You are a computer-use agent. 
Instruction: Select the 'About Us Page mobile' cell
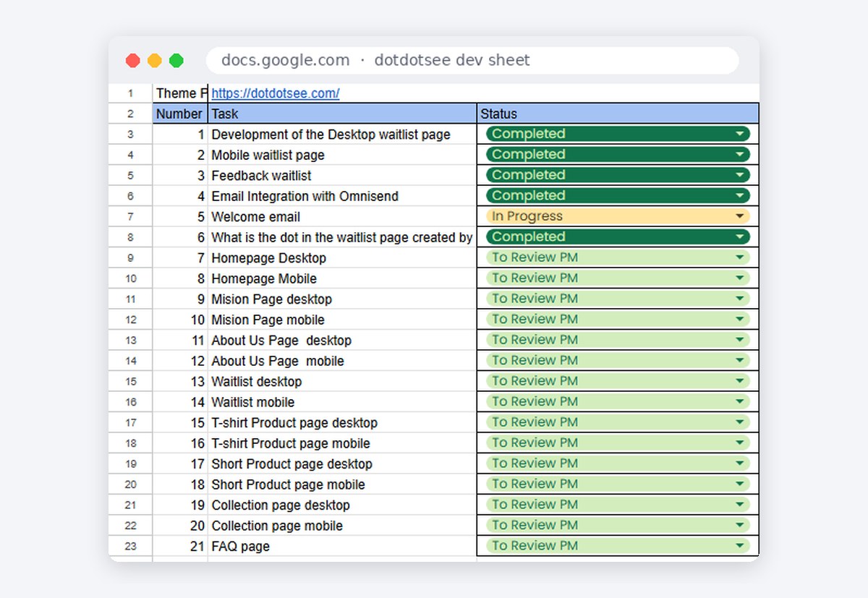(x=342, y=361)
